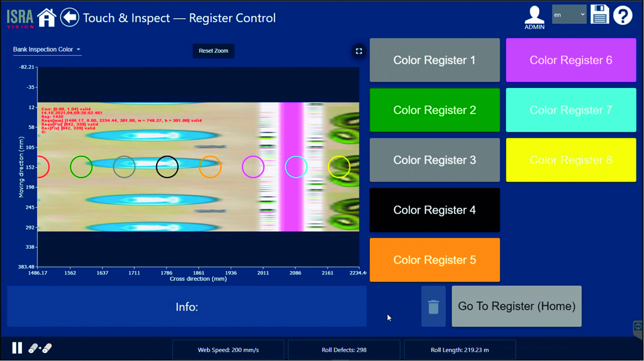Select Color Register 2 green panel
Image resolution: width=644 pixels, height=361 pixels.
coord(435,110)
